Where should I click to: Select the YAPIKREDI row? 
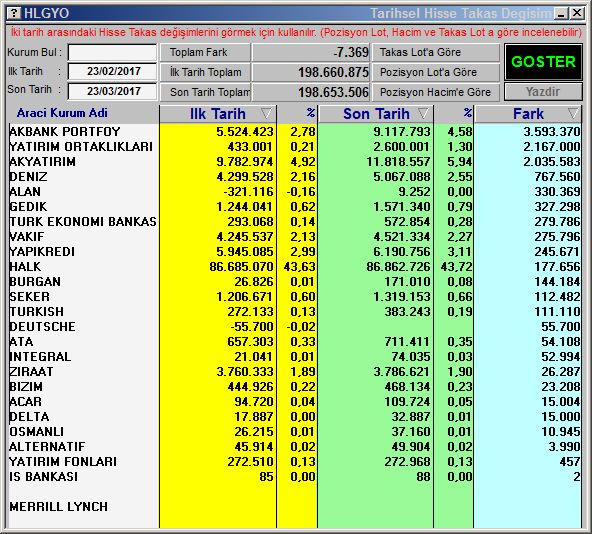[x=295, y=252]
